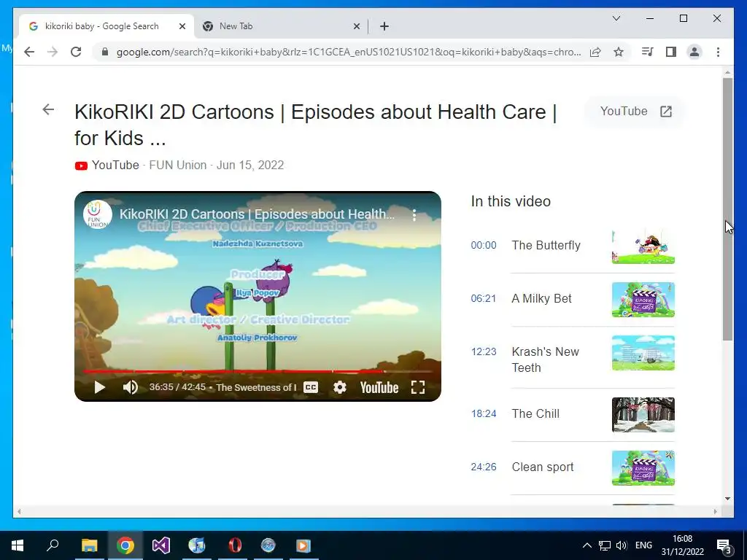
Task: Change the ENG input language
Action: [643, 545]
